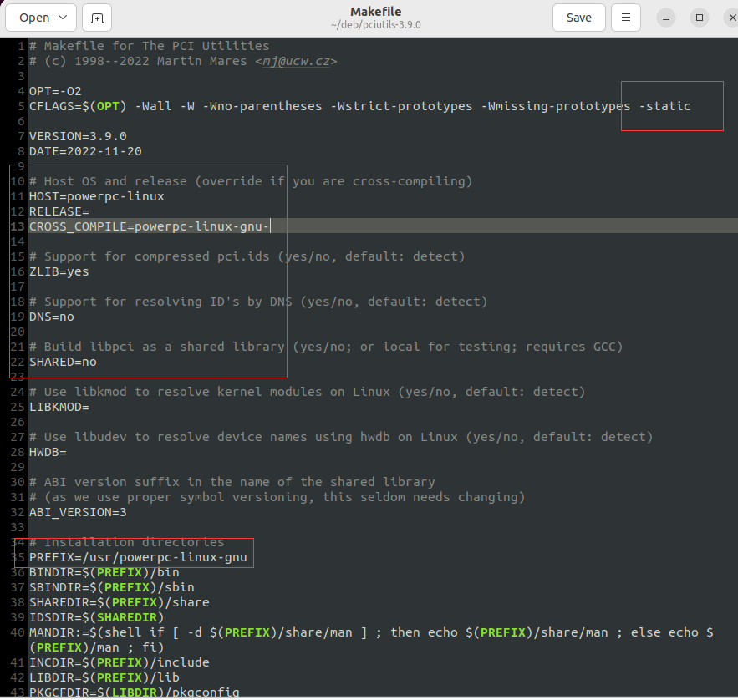
Task: Click the PREFIX=/usr/powerpc-linux-gnu line
Action: 138,557
